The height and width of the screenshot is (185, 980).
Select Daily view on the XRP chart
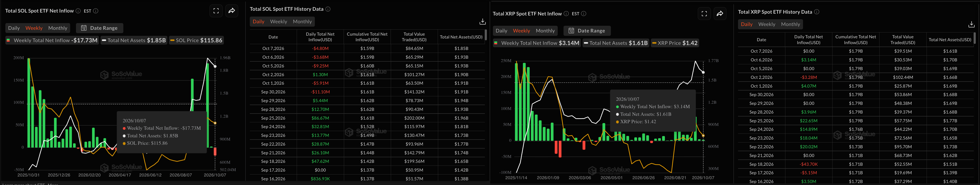pyautogui.click(x=501, y=31)
